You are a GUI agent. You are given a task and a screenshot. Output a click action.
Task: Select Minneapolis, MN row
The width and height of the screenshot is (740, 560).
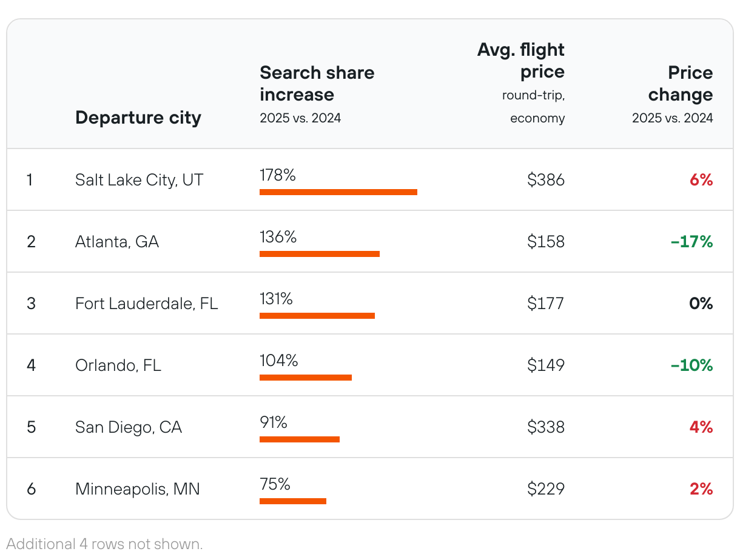pos(137,489)
